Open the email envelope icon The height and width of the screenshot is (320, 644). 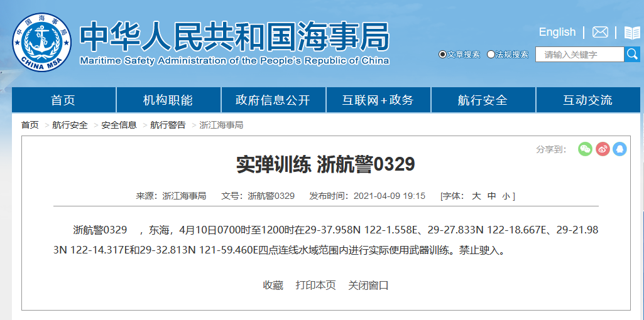point(600,32)
